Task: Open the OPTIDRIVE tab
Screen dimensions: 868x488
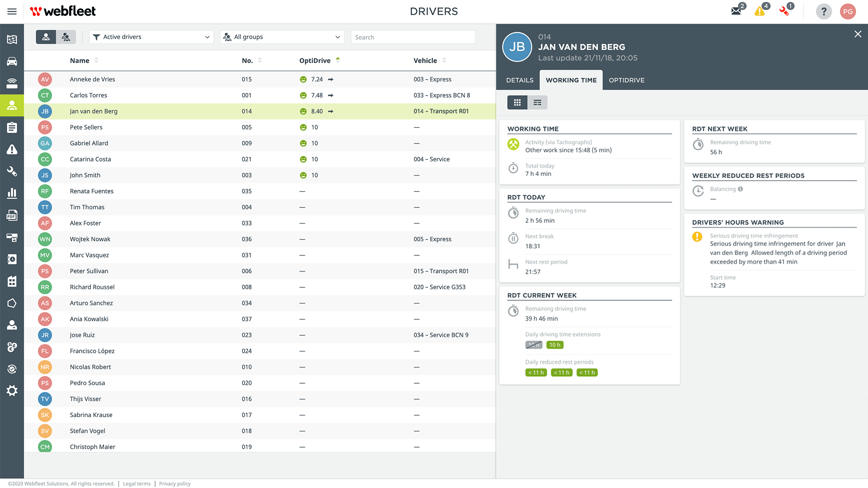Action: (x=627, y=80)
